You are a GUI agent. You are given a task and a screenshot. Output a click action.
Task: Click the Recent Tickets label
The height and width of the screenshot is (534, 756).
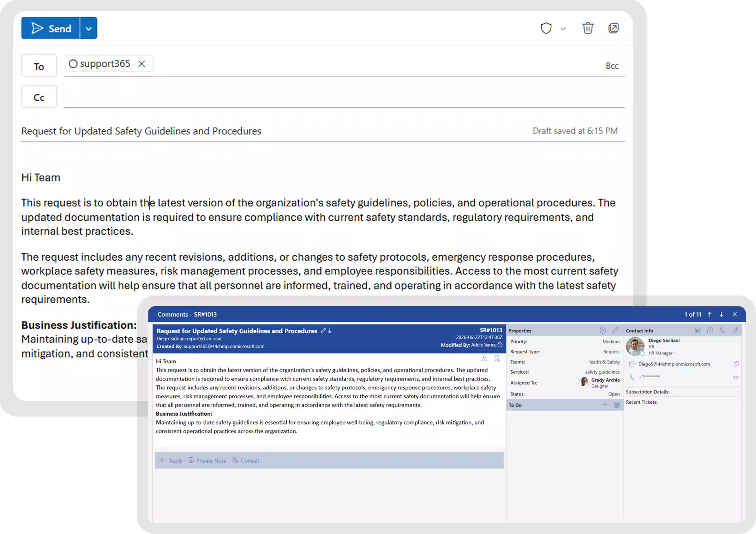pos(641,402)
